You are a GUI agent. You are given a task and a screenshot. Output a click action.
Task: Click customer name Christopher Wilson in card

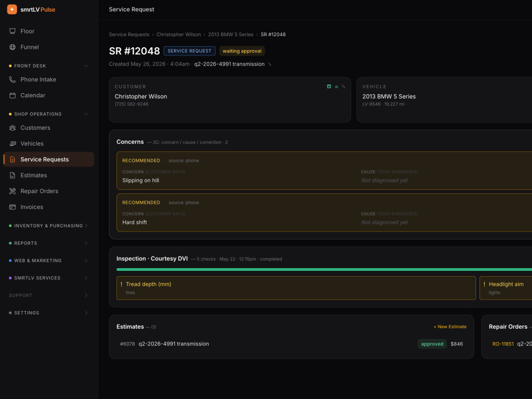pyautogui.click(x=141, y=97)
